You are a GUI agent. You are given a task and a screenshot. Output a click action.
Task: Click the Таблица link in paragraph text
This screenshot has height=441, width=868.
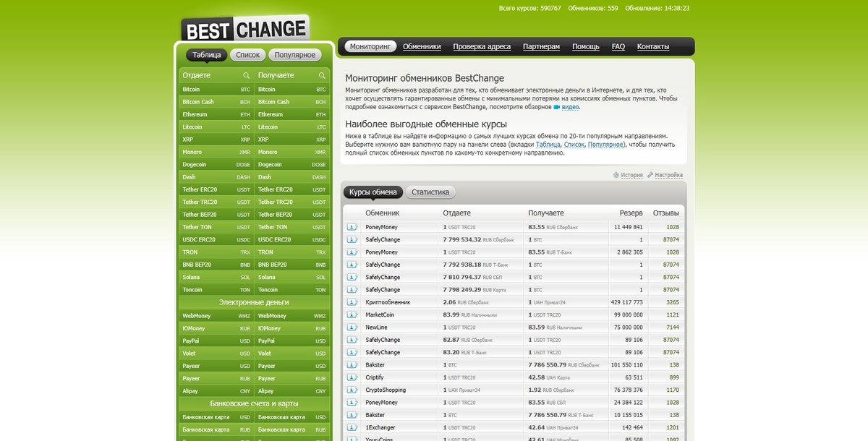point(548,145)
